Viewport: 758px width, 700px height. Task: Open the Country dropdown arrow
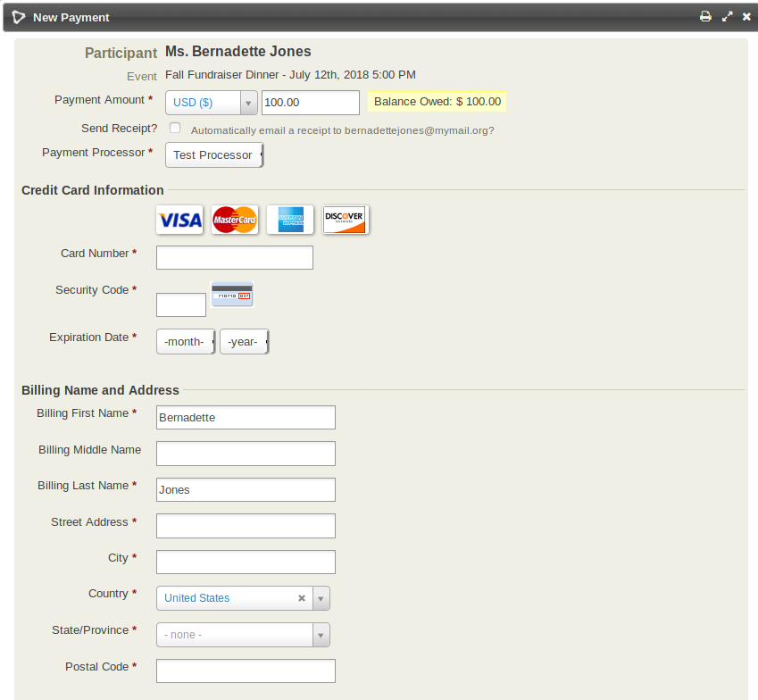click(320, 598)
